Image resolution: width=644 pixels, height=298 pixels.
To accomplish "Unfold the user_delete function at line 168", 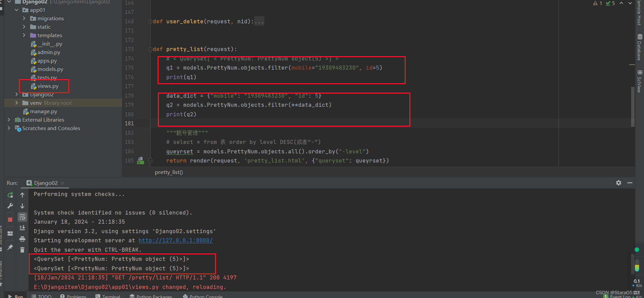I will click(x=150, y=21).
